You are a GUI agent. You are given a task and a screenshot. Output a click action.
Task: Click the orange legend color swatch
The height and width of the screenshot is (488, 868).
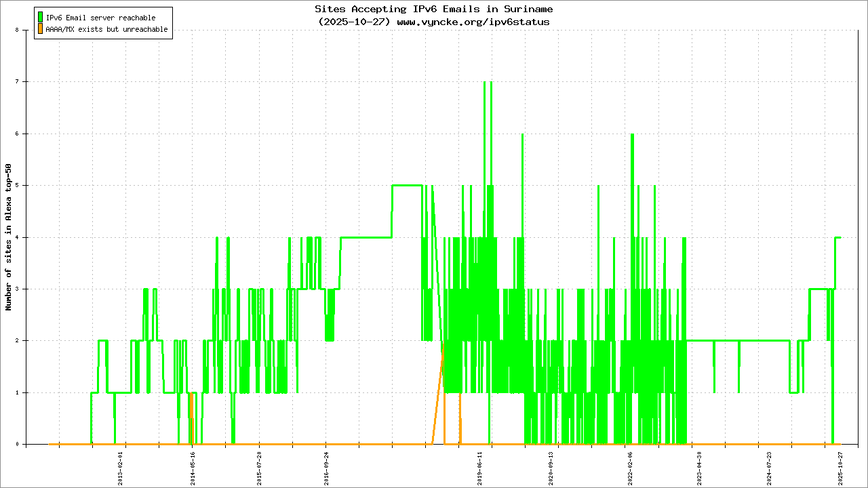[x=41, y=29]
